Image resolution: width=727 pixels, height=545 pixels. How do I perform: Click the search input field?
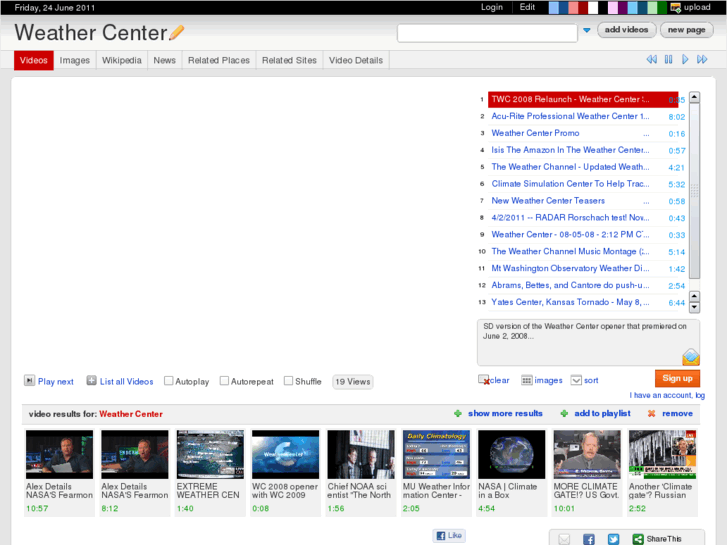[487, 33]
